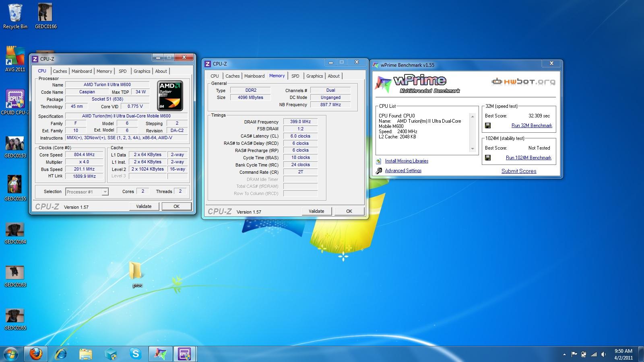644x362 pixels.
Task: Switch to CPU-Z taskbar button
Action: (185, 354)
